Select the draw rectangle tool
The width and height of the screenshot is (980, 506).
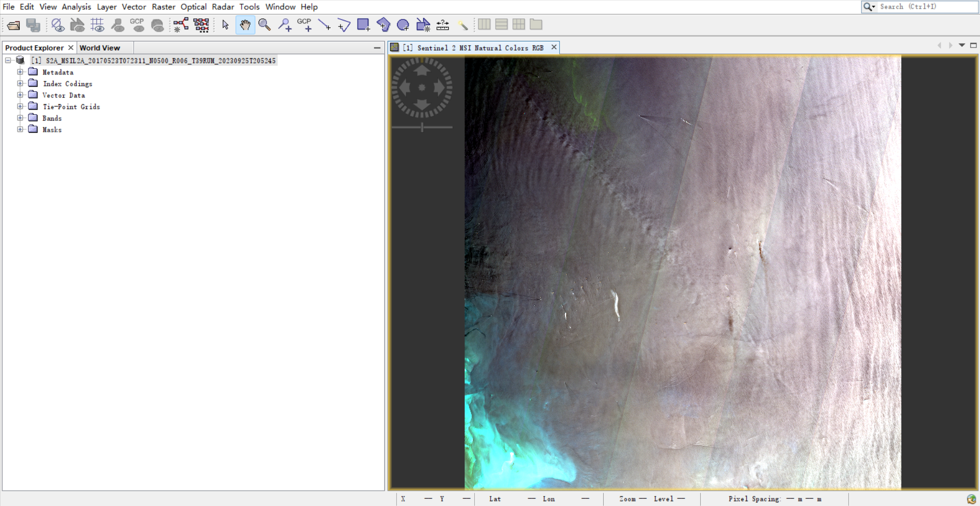(363, 25)
